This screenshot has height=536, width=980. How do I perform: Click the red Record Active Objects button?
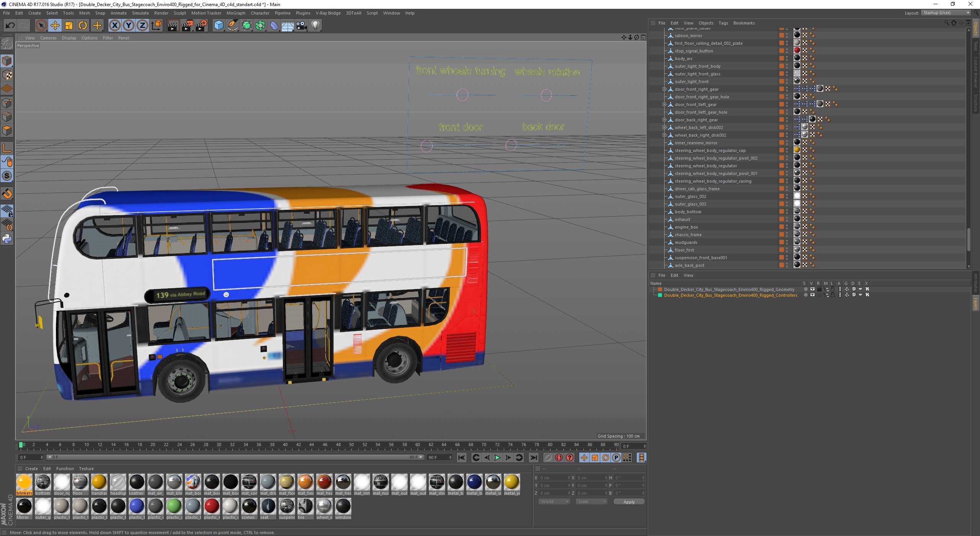[x=548, y=458]
